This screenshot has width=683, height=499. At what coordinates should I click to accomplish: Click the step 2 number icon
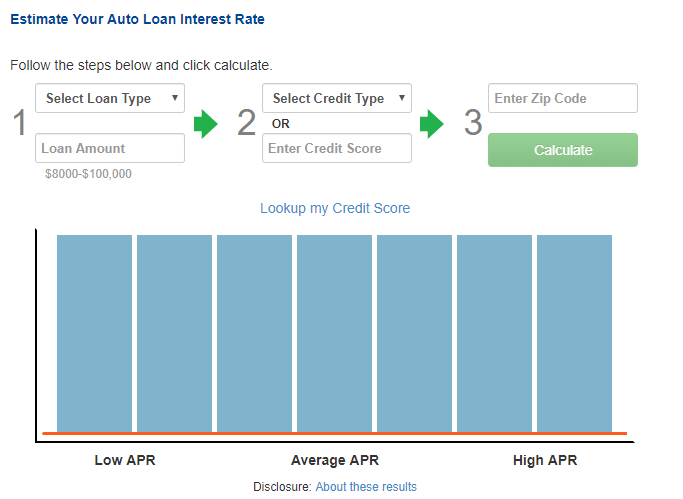pos(247,122)
